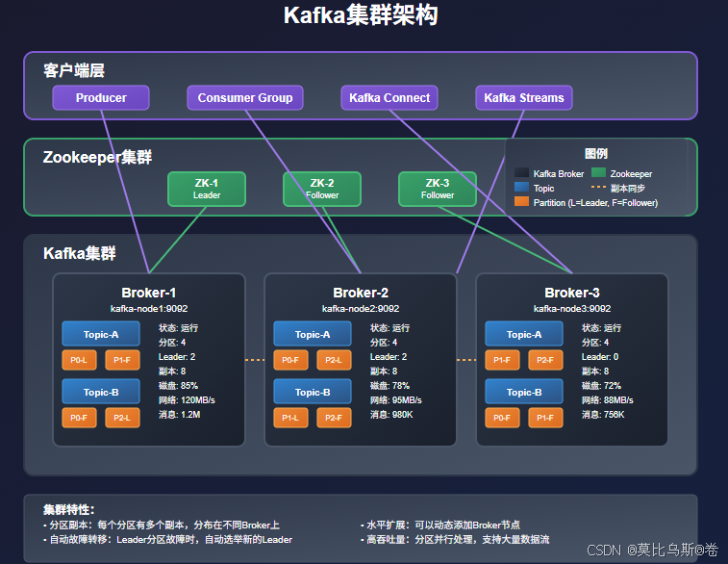Select Topic-B block in Broker-2
The image size is (728, 564).
coord(313,392)
